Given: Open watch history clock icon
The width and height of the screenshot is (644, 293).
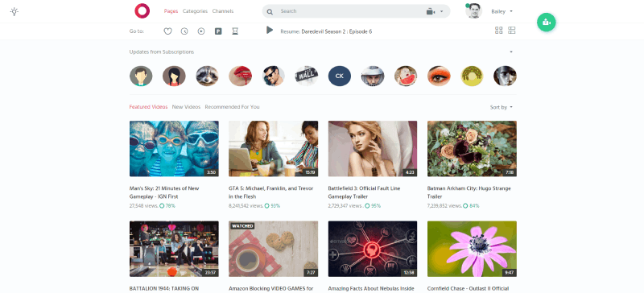Looking at the screenshot, I should pos(184,31).
